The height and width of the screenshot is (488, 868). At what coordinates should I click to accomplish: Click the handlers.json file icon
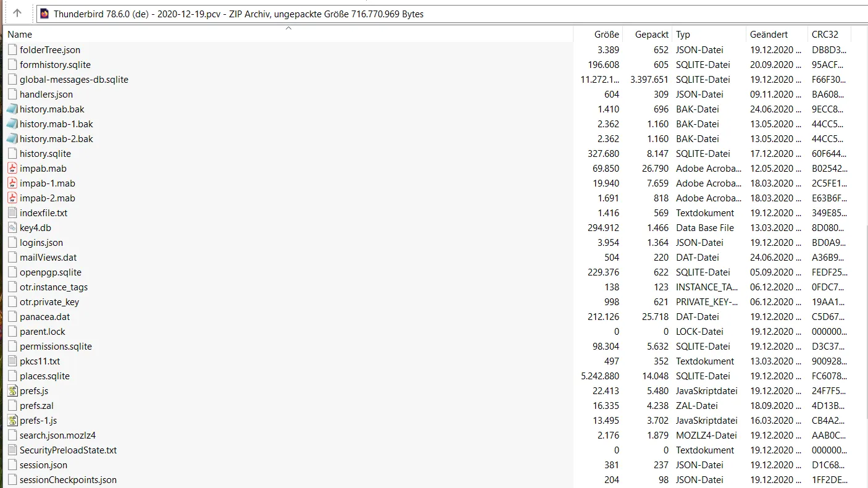[x=12, y=94]
